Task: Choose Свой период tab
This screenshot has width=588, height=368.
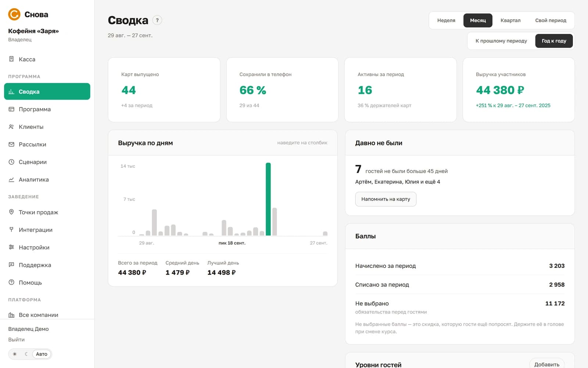Action: (551, 20)
